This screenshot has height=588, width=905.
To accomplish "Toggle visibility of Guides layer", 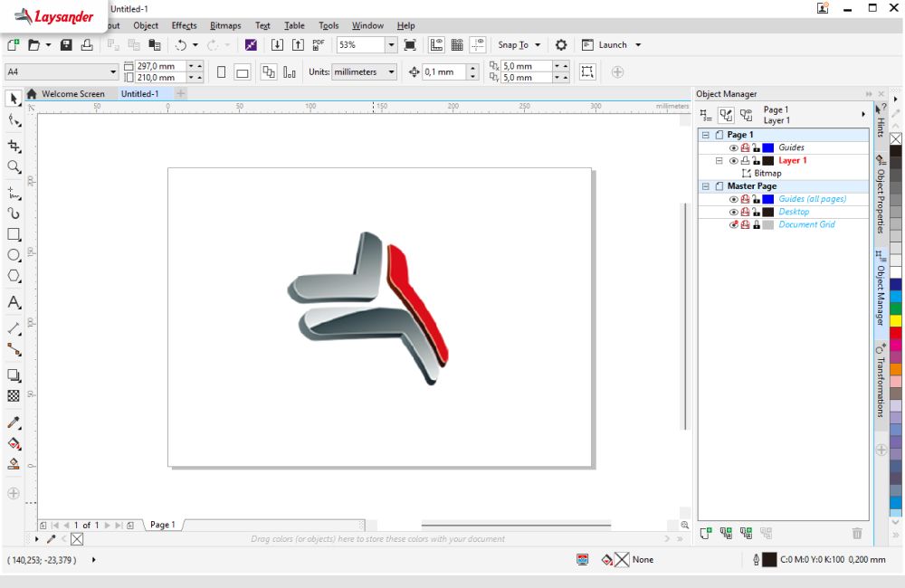I will [x=734, y=147].
